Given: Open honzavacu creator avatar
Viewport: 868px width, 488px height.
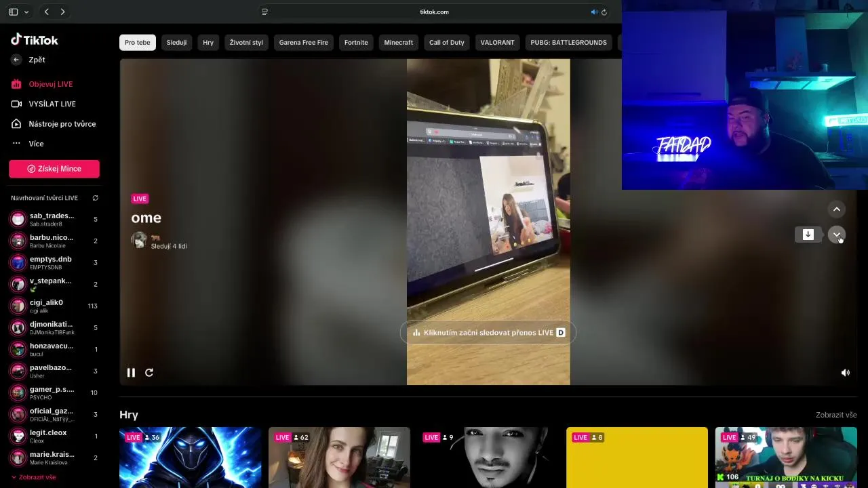Looking at the screenshot, I should pyautogui.click(x=18, y=349).
